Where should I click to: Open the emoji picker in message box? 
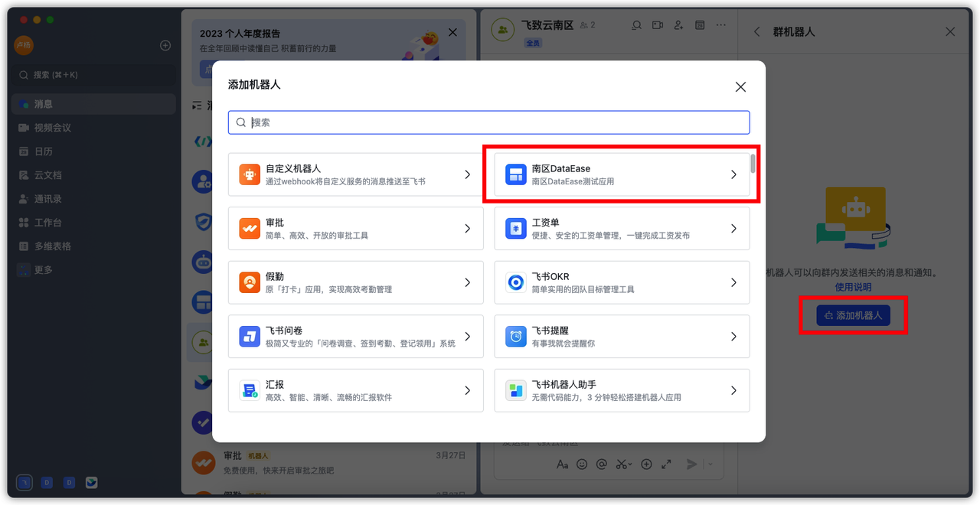[582, 464]
